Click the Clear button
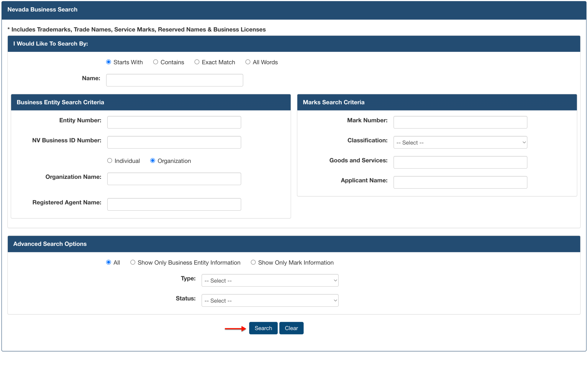The image size is (588, 371). (291, 328)
